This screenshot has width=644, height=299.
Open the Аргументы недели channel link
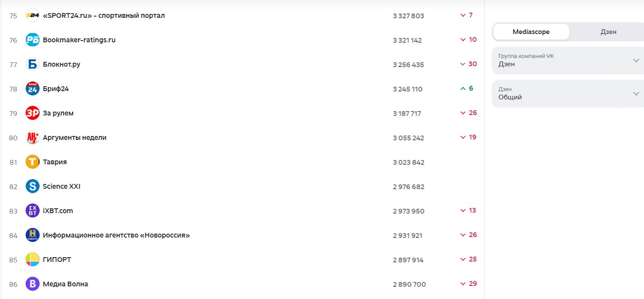tap(74, 138)
